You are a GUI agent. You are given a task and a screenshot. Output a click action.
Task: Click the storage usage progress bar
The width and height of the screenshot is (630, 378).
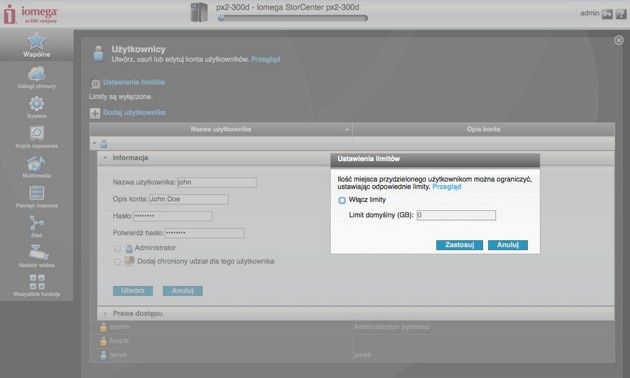292,18
